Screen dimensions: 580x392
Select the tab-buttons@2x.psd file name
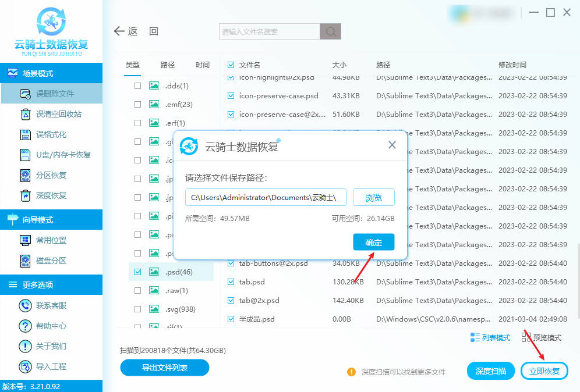(273, 263)
